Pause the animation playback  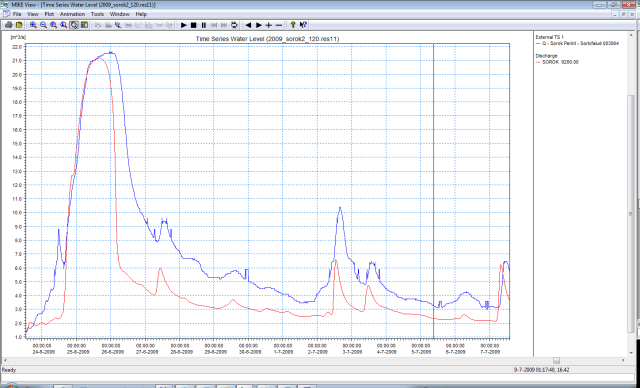tap(204, 25)
